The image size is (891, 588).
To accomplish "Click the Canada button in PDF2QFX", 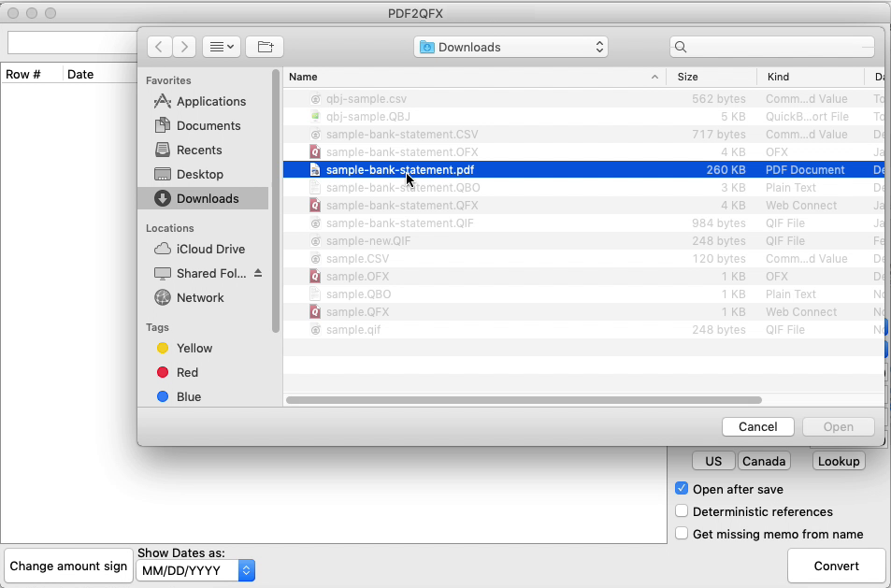I will 764,461.
